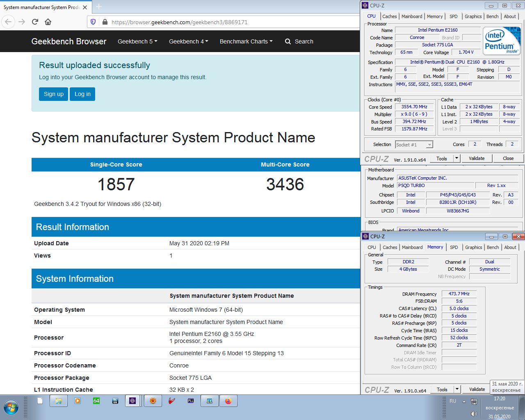Viewport: 525px width, 420px height.
Task: Open SPD tab in top CPU-Z window
Action: coord(453,16)
